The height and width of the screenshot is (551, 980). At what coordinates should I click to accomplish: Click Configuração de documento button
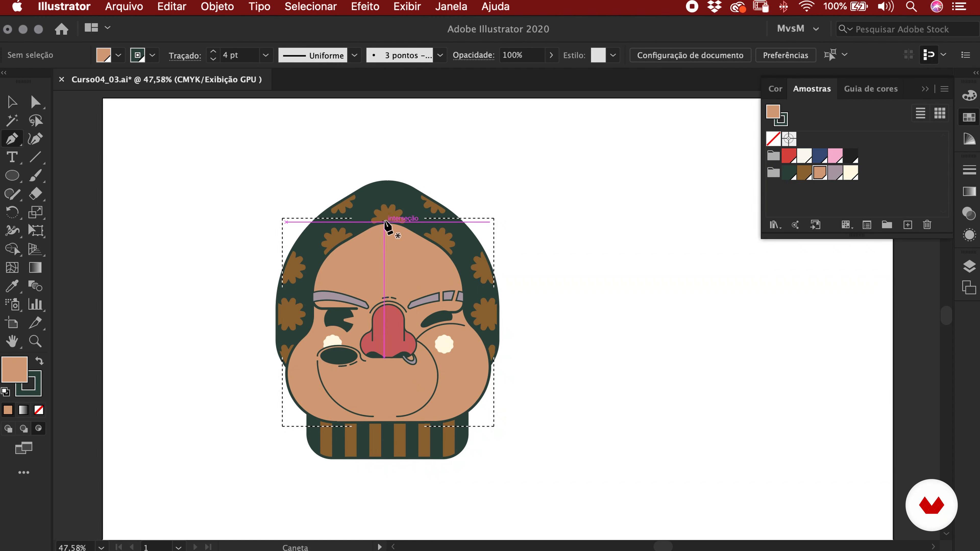click(x=690, y=55)
